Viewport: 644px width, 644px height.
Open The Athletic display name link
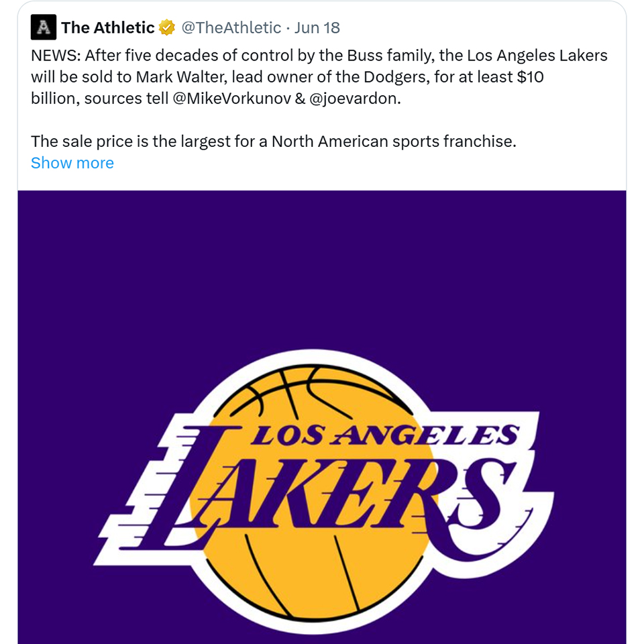click(108, 28)
